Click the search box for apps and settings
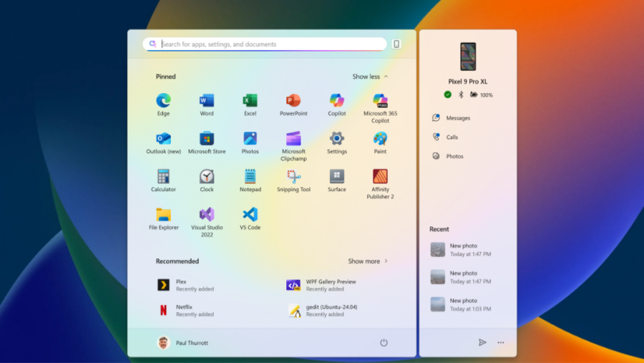 (x=265, y=44)
